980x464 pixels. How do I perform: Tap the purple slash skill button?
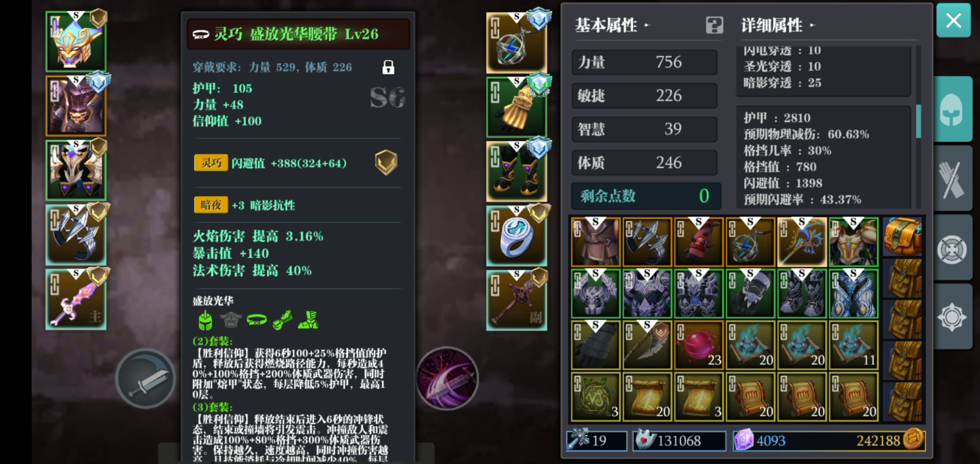coord(447,378)
